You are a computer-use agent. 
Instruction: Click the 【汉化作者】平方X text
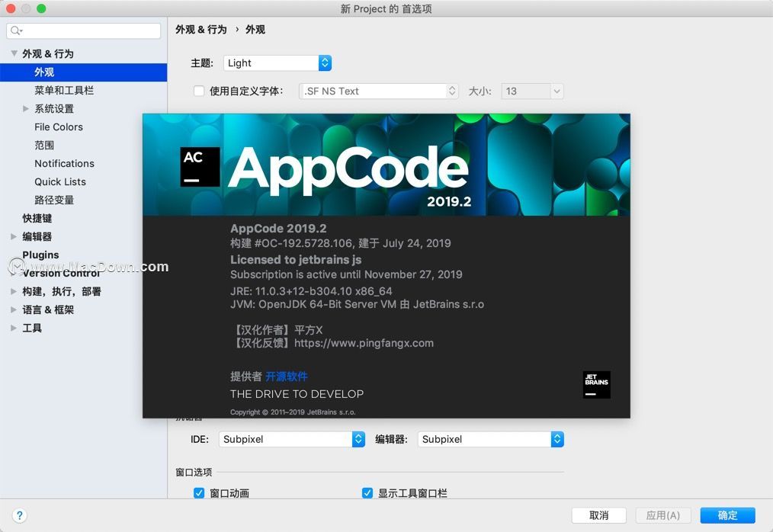(x=278, y=330)
